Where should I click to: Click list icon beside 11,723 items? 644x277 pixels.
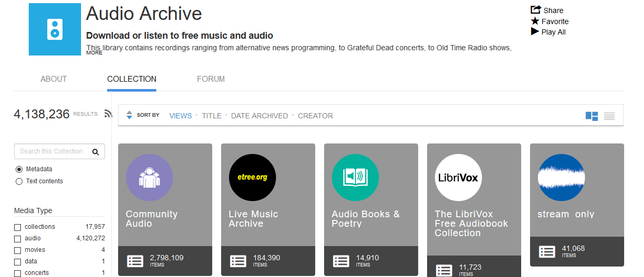[x=444, y=270]
